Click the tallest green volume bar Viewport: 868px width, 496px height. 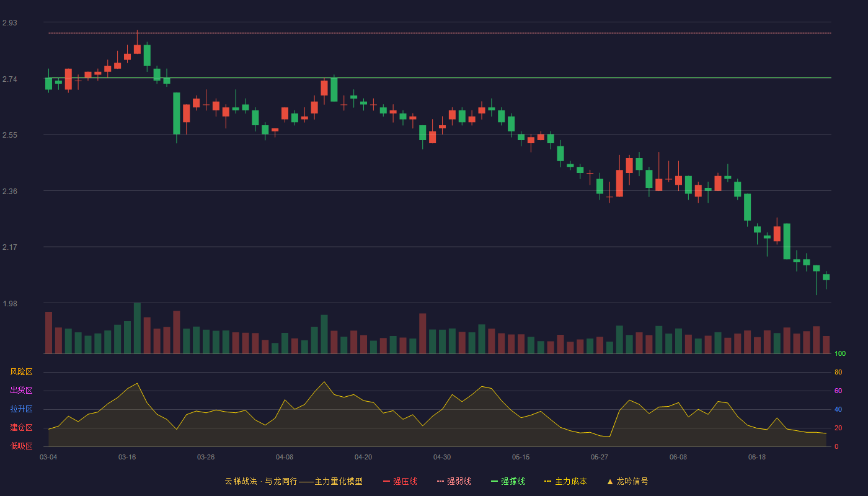pos(137,328)
